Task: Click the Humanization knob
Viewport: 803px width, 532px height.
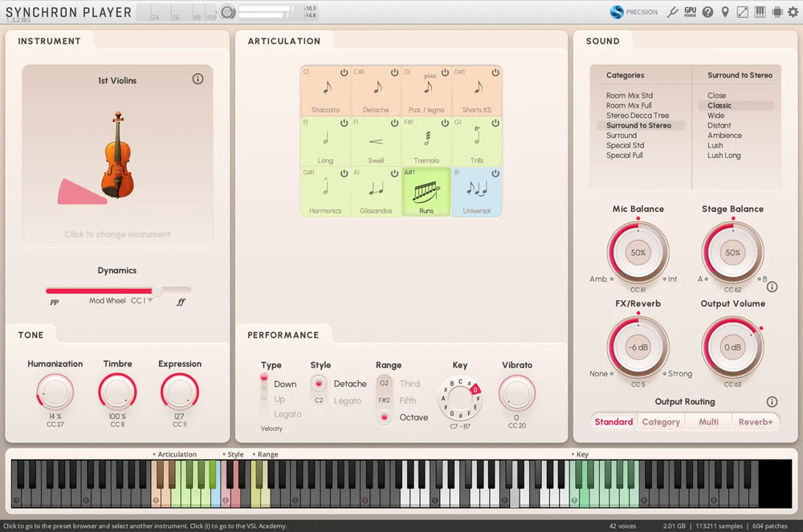Action: tap(55, 392)
